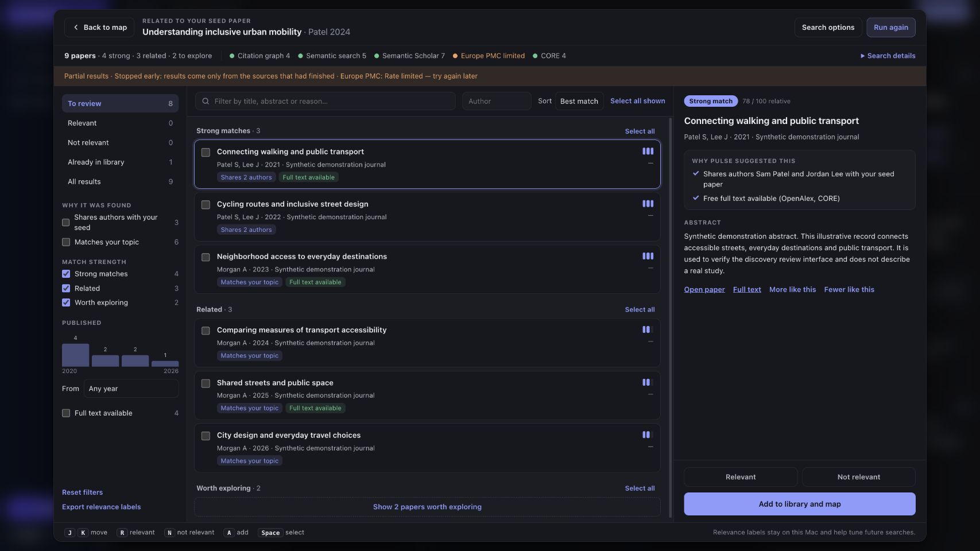Viewport: 980px width, 551px height.
Task: Click the Run again button
Action: coord(890,28)
